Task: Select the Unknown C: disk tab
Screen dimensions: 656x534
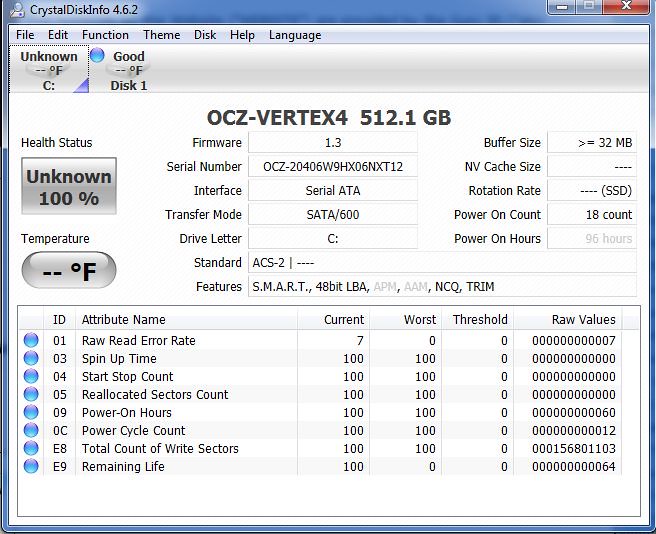Action: (49, 69)
